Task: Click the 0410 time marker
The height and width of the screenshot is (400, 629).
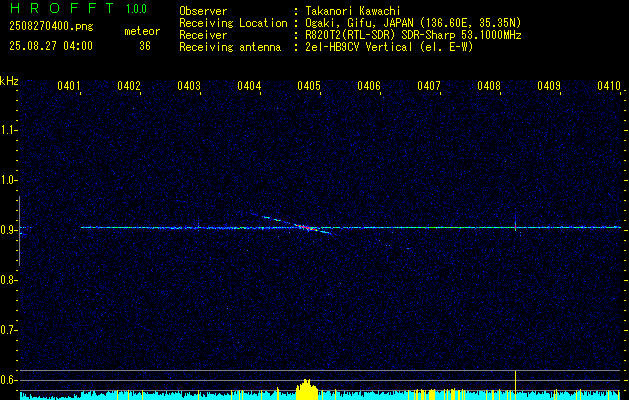Action: click(x=609, y=85)
